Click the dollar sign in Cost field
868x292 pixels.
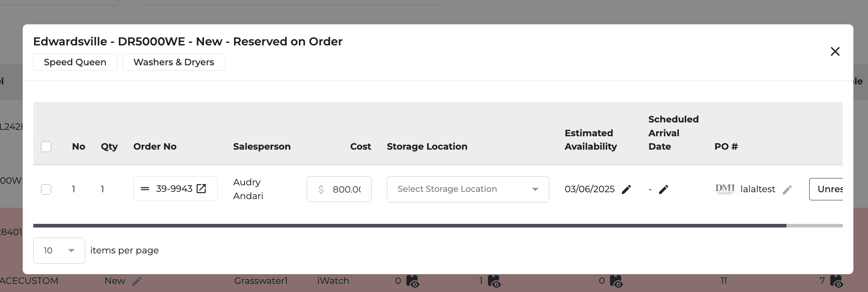point(321,189)
